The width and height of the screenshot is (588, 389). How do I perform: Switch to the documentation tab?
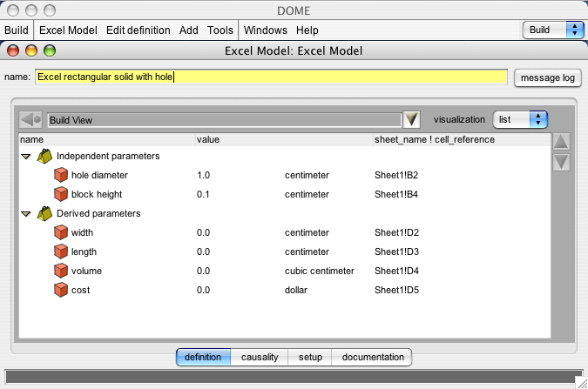pyautogui.click(x=372, y=357)
